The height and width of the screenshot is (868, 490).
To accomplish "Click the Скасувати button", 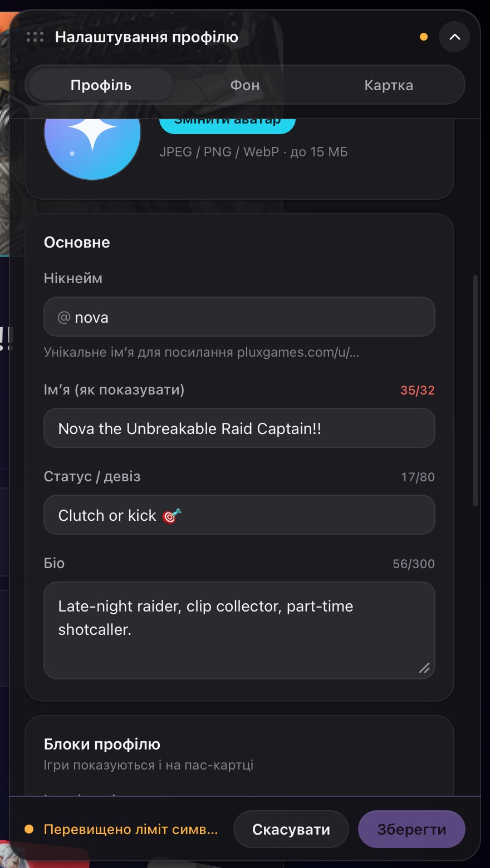I will (291, 829).
